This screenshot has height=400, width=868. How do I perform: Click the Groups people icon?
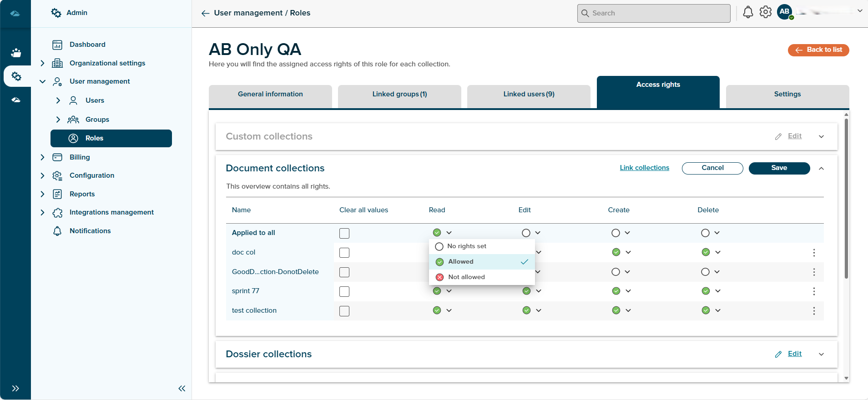73,120
